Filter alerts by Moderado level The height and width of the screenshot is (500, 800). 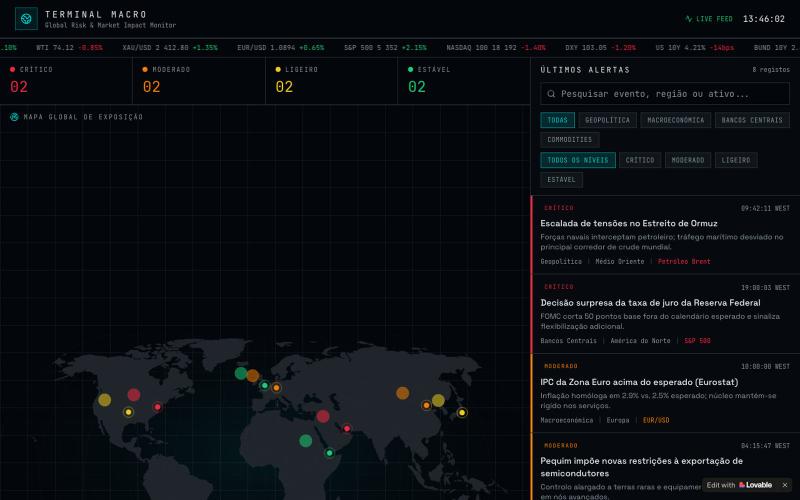pyautogui.click(x=688, y=160)
